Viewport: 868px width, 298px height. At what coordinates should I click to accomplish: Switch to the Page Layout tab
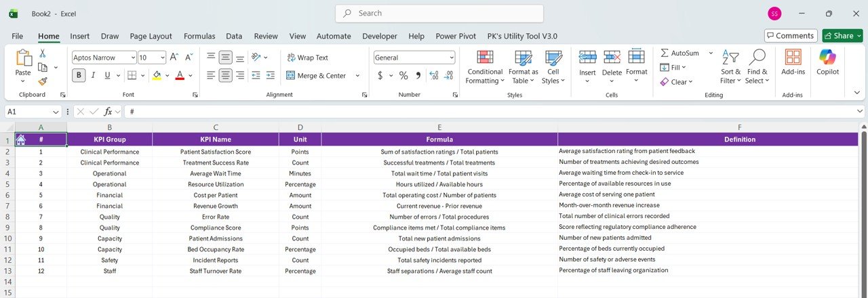pyautogui.click(x=151, y=36)
